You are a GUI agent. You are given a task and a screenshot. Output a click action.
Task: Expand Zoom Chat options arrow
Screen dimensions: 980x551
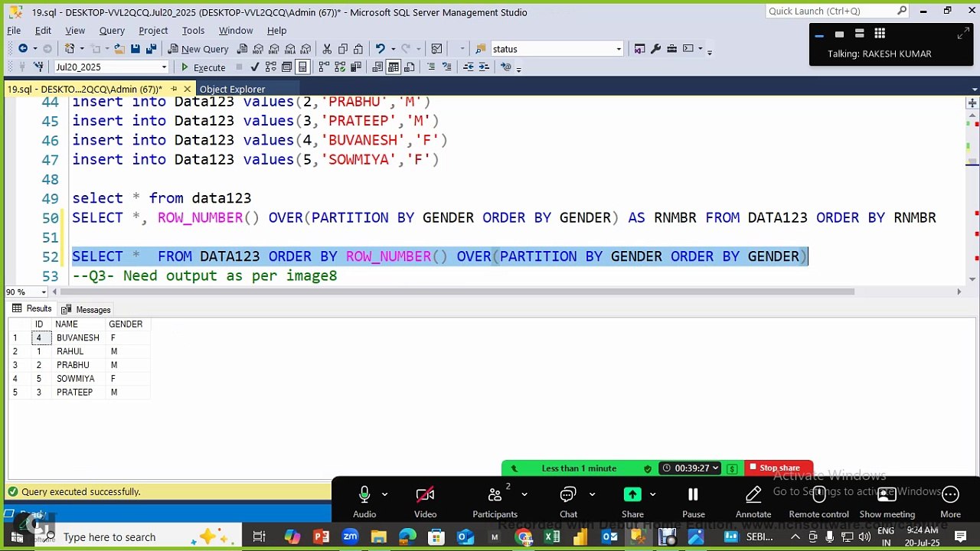coord(592,494)
